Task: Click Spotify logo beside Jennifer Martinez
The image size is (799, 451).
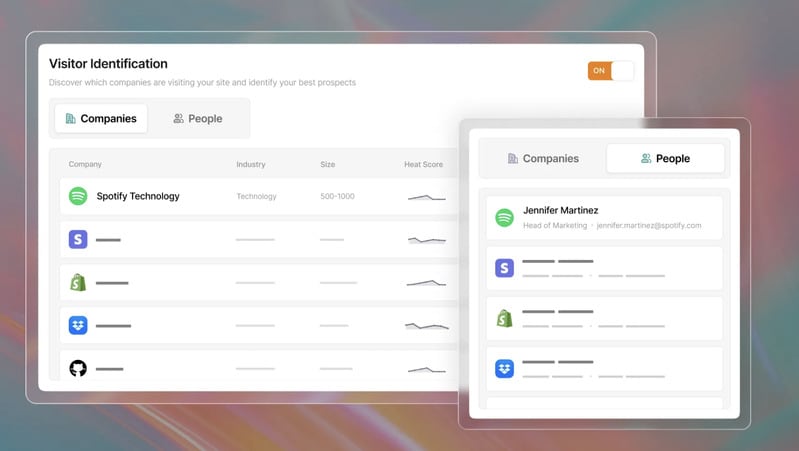Action: 505,217
